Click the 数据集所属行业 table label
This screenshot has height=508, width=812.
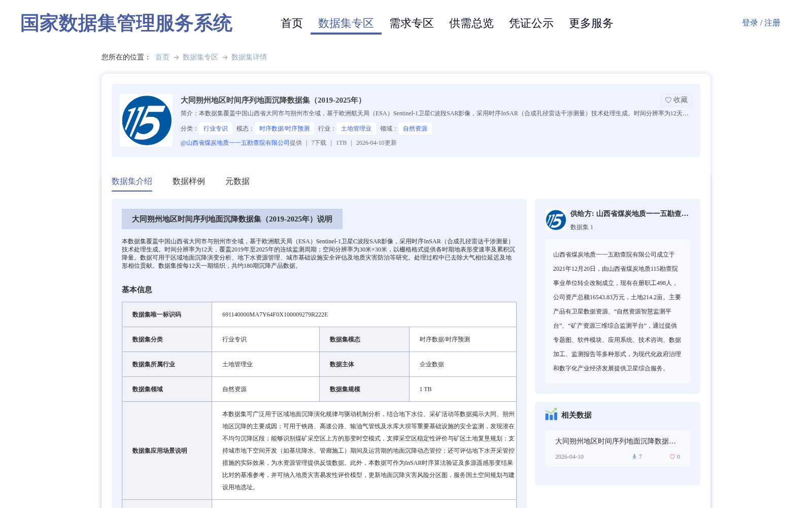154,364
